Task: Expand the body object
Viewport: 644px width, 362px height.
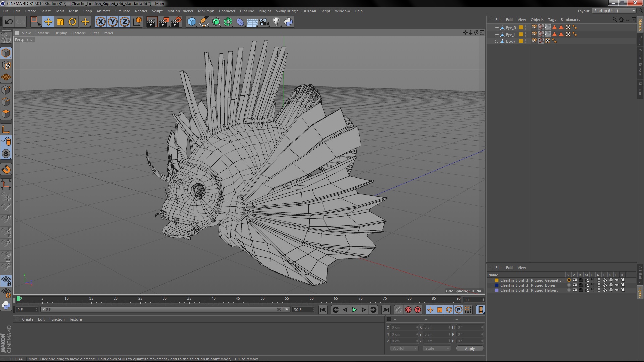Action: [497, 41]
